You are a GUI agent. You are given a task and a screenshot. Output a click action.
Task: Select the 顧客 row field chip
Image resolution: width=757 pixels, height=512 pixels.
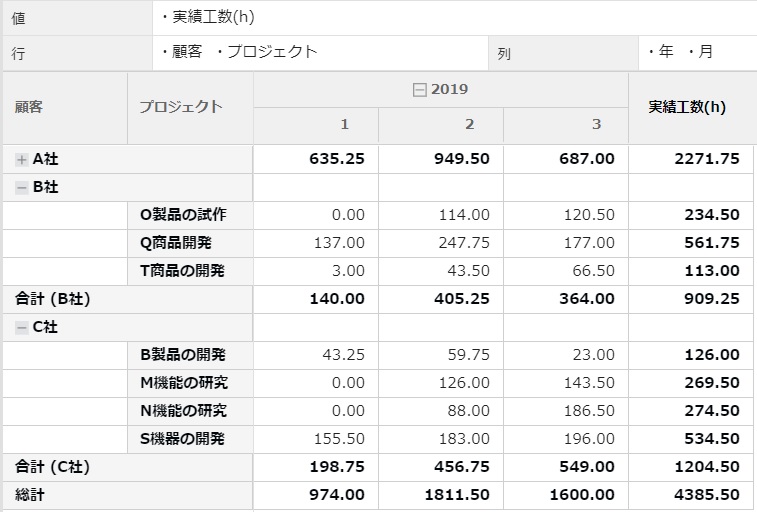(187, 52)
